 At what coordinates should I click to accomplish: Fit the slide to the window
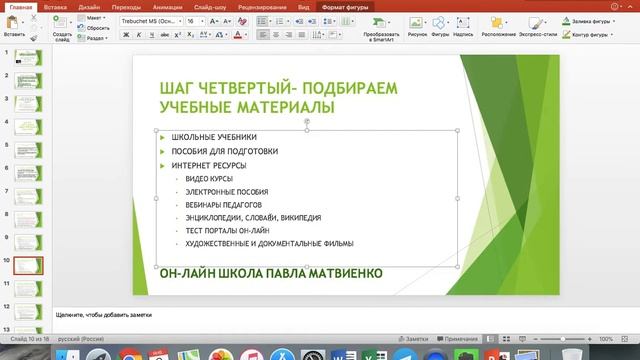click(x=624, y=339)
